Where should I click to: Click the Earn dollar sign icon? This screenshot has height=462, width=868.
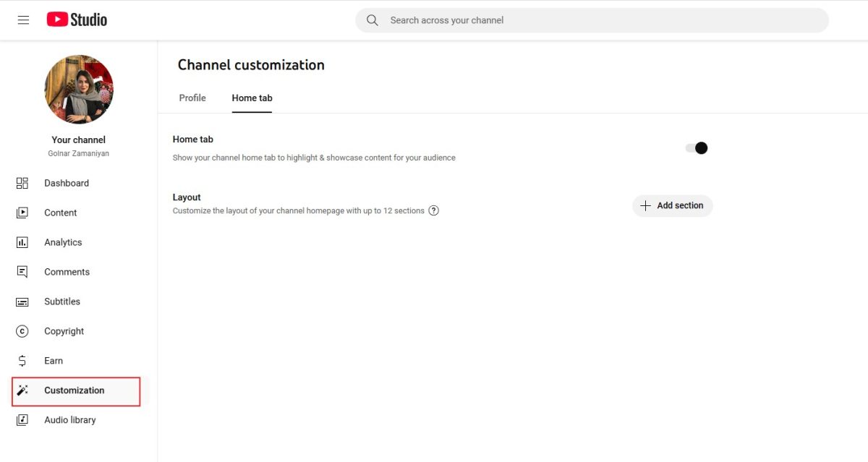(x=22, y=361)
